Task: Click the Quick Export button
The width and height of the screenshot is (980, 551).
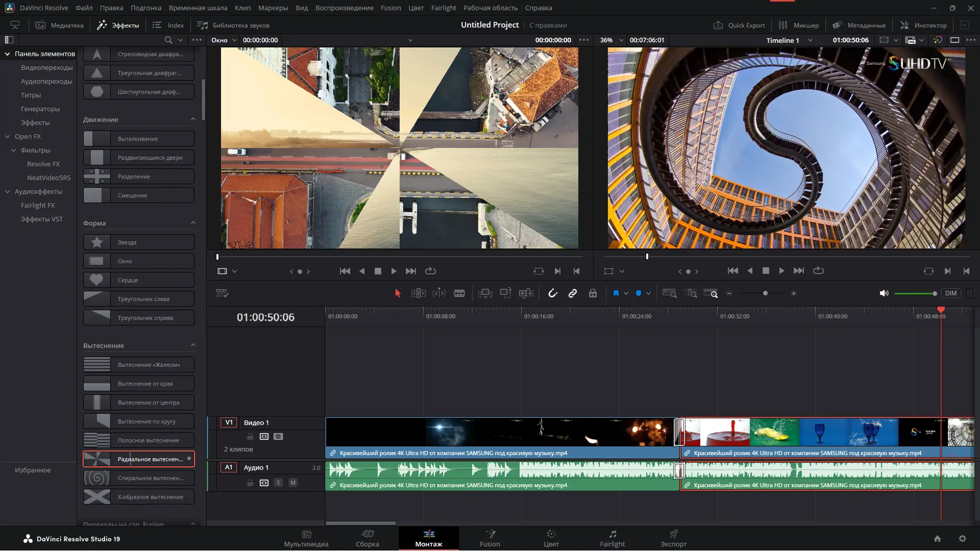Action: (x=739, y=25)
